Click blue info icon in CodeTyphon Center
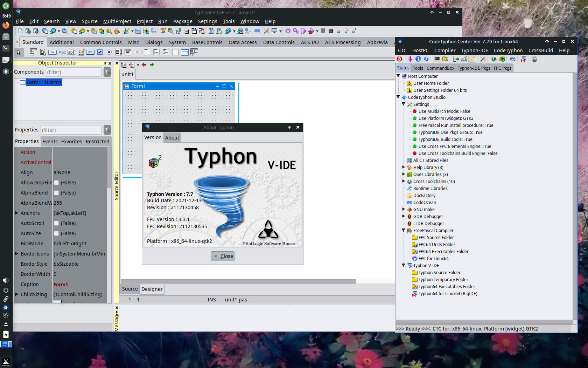The width and height of the screenshot is (588, 368). (418, 59)
